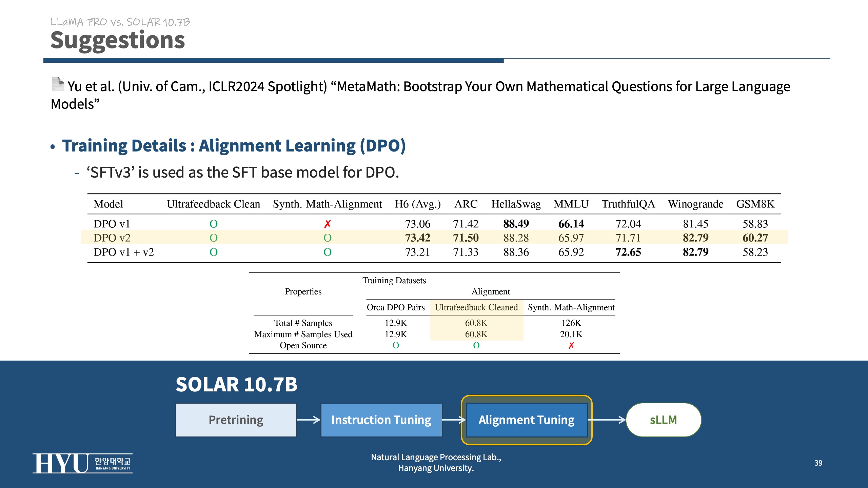
Task: Click the highlighted Alignment Tuning box
Action: coord(526,420)
